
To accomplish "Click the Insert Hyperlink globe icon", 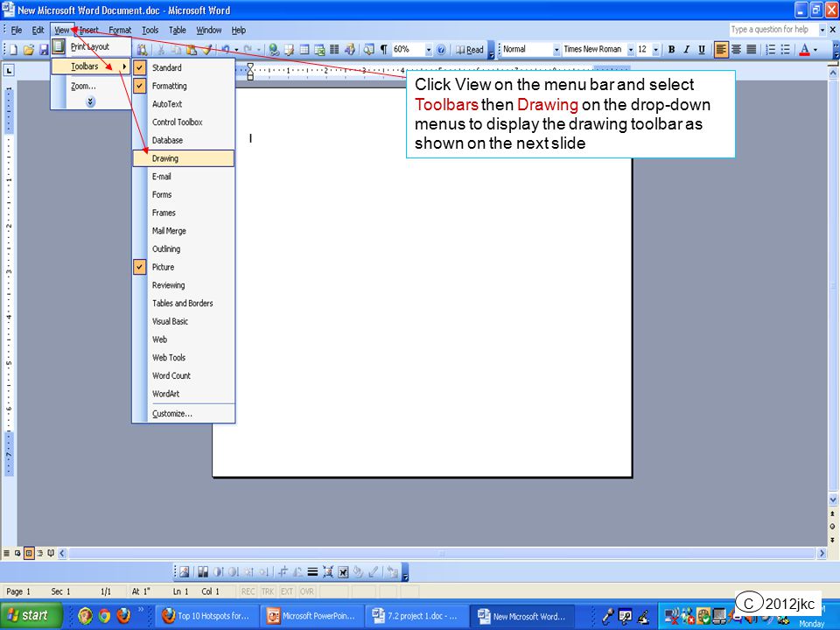I will [x=274, y=50].
